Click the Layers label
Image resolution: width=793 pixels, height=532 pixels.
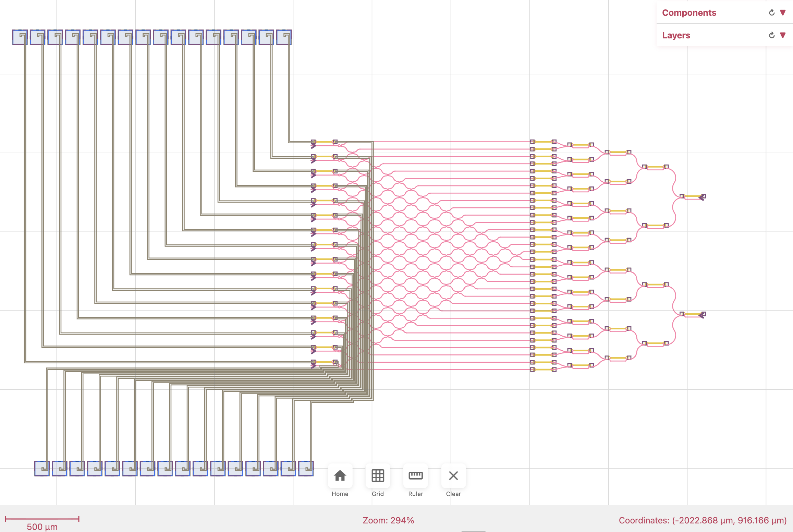tap(676, 35)
